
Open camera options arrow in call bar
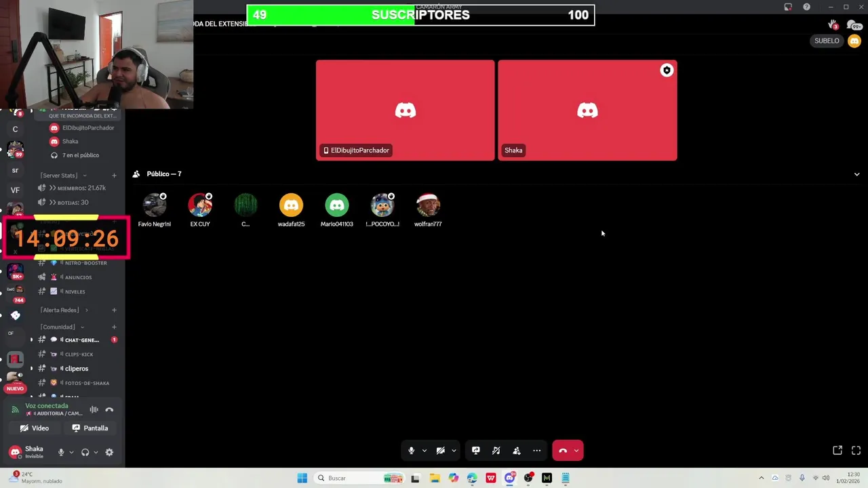click(x=454, y=451)
